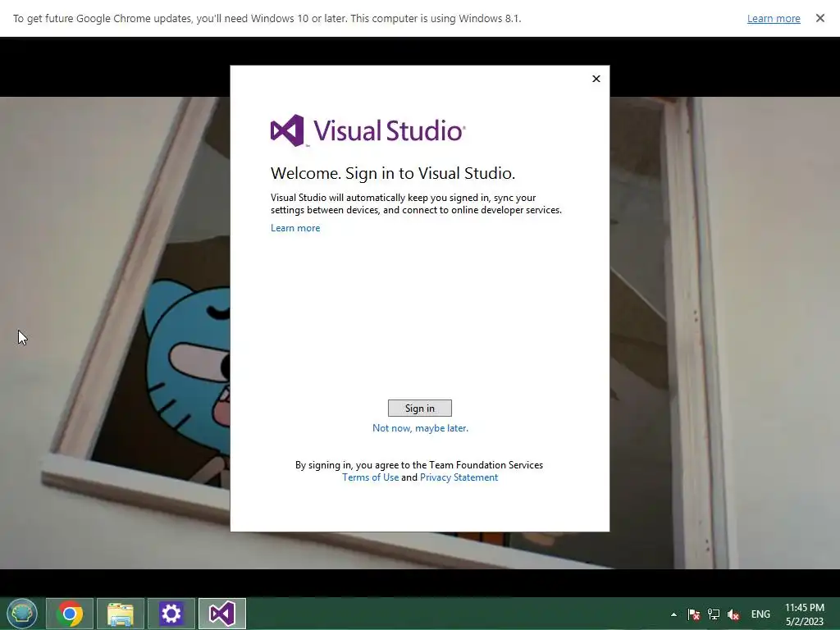This screenshot has width=840, height=630.
Task: Dismiss the Chrome update notification banner
Action: coord(819,18)
